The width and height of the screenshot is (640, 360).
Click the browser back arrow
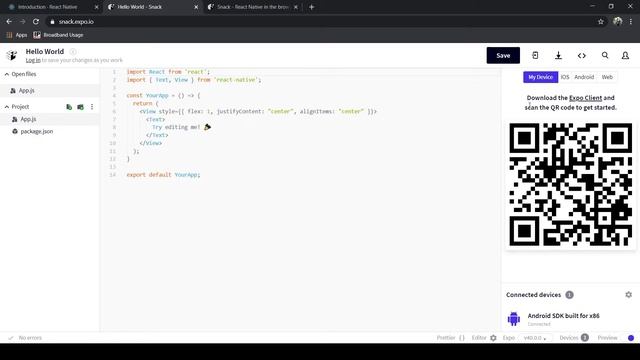pos(9,22)
